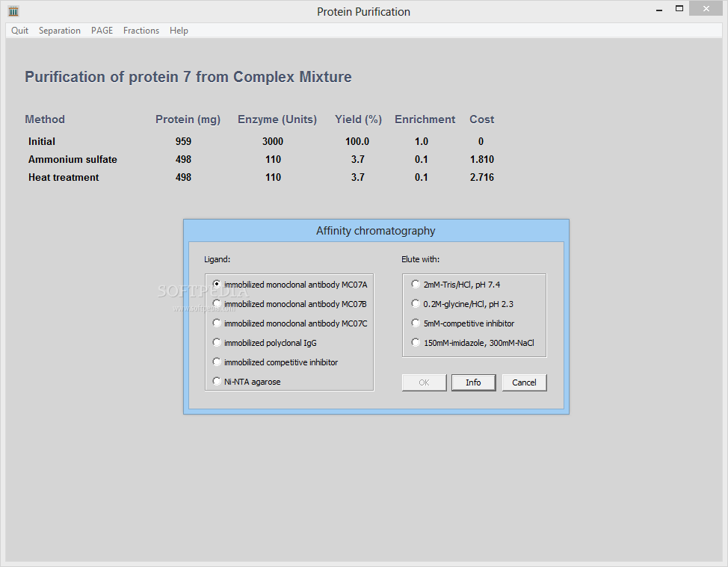Maximize the Protein Purification window

[x=679, y=8]
